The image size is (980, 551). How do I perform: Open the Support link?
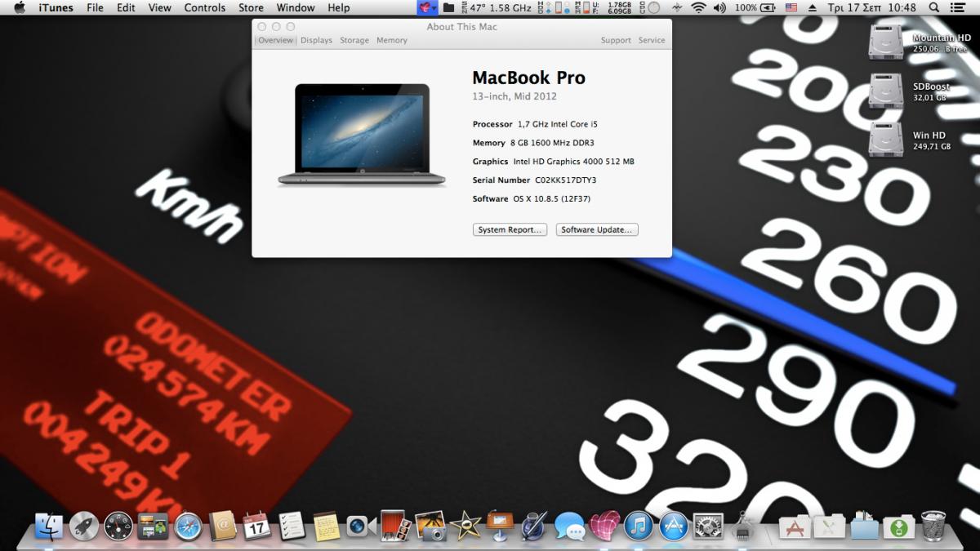click(616, 40)
